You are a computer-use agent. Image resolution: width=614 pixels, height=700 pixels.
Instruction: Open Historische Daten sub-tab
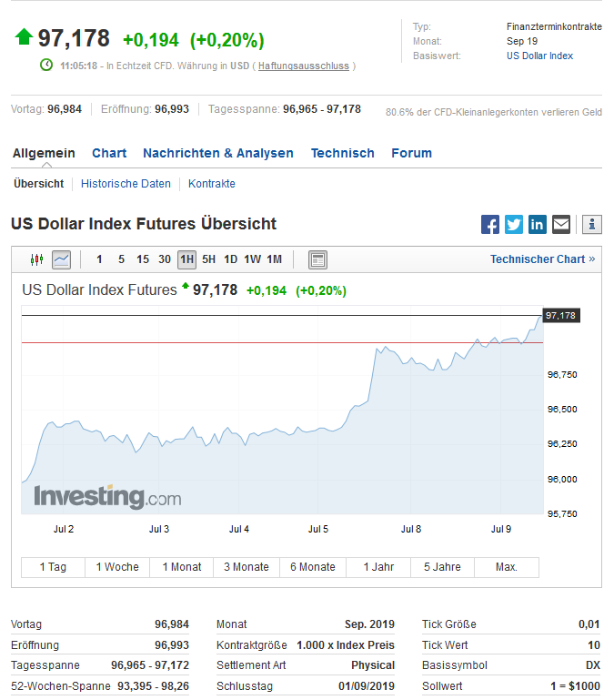coord(126,184)
